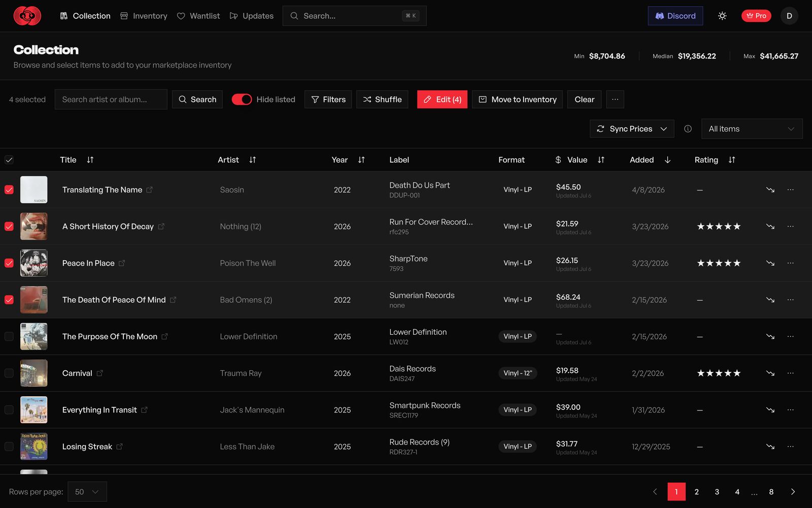Click the red app logo icon
Image resolution: width=812 pixels, height=508 pixels.
click(27, 16)
